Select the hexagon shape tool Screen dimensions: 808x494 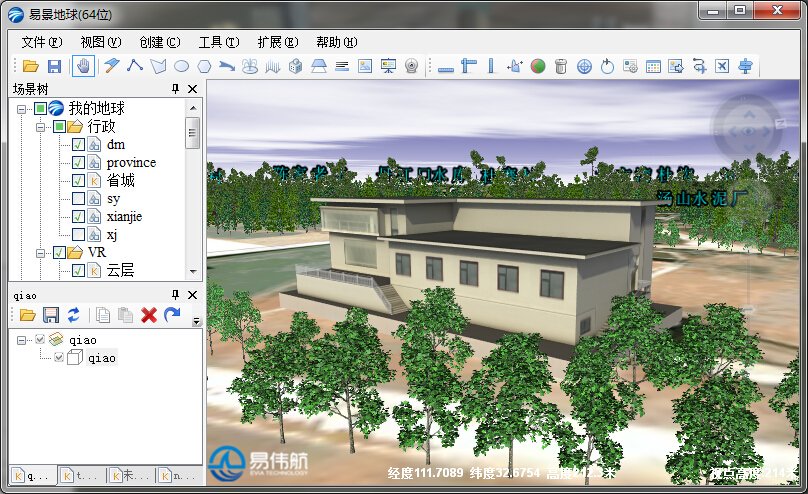click(x=205, y=66)
